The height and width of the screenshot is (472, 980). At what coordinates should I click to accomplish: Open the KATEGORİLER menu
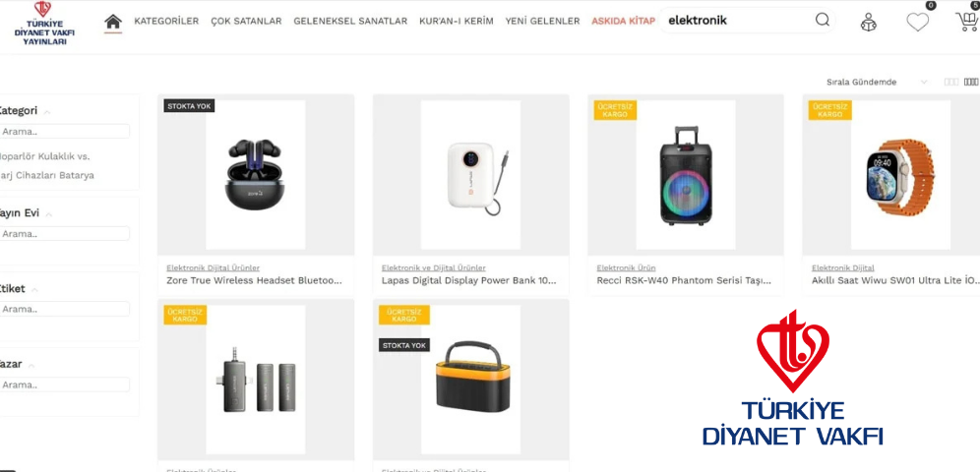[x=166, y=21]
